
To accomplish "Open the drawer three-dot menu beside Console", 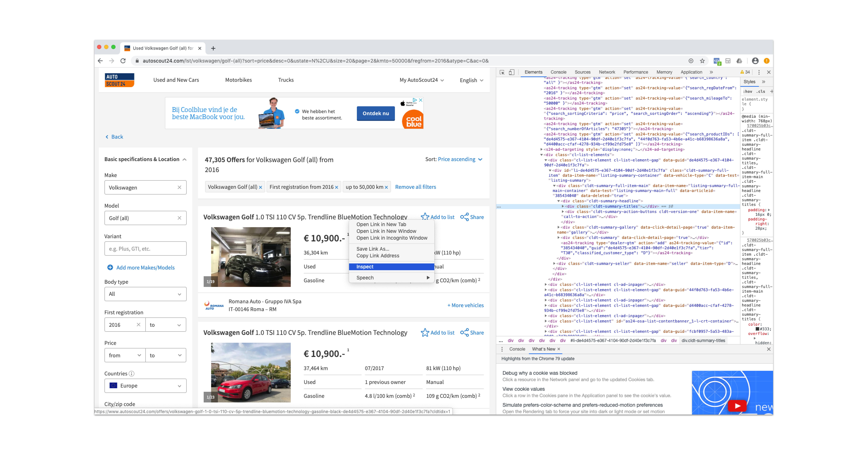I will tap(502, 349).
